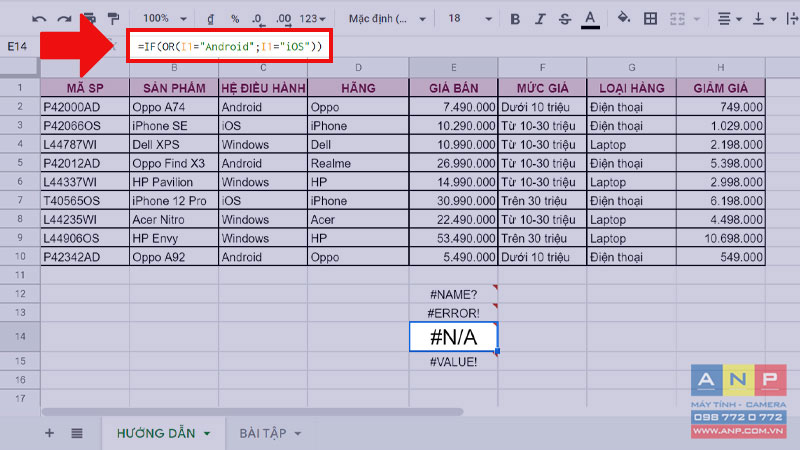
Task: Toggle italic formatting
Action: pos(540,19)
